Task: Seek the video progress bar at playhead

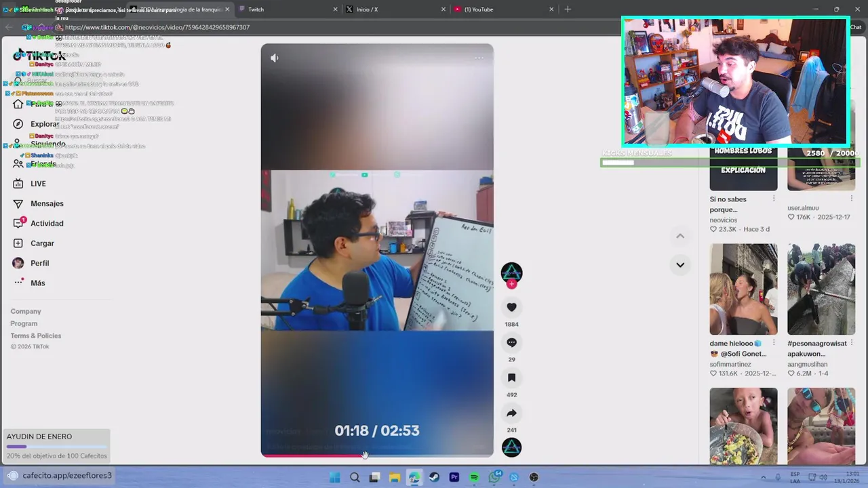Action: click(x=365, y=455)
